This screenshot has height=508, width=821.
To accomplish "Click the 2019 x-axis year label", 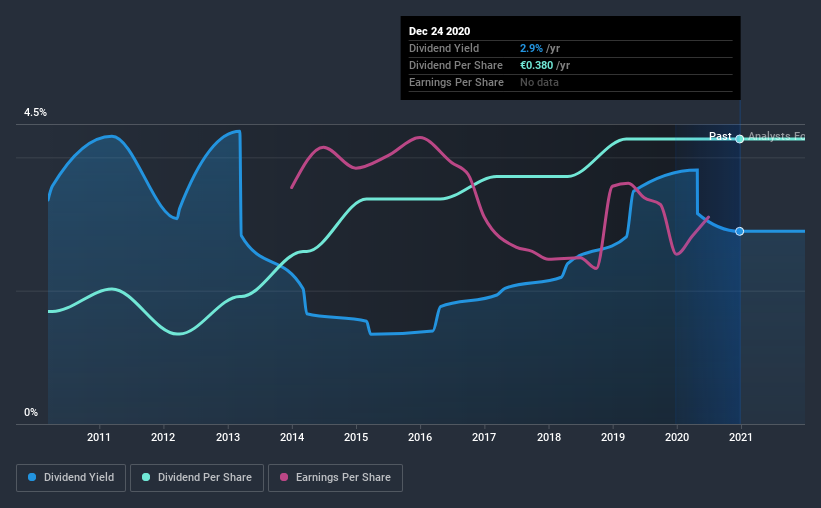I will pyautogui.click(x=613, y=437).
